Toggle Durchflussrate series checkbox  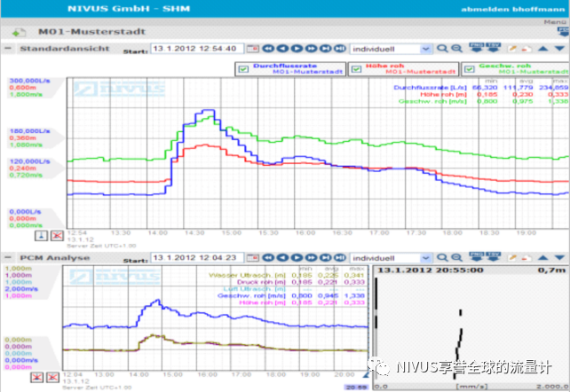(243, 69)
